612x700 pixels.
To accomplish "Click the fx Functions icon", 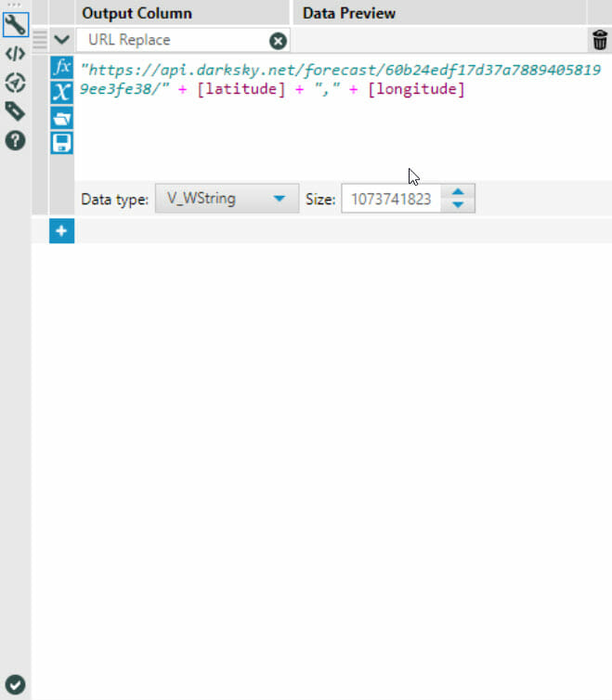I will pyautogui.click(x=61, y=67).
